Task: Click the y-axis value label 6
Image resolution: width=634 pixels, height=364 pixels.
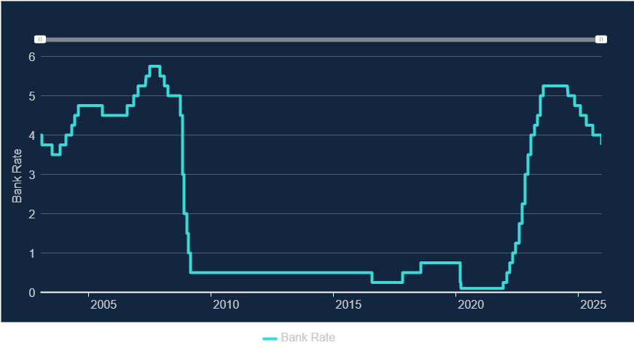Action: [32, 57]
